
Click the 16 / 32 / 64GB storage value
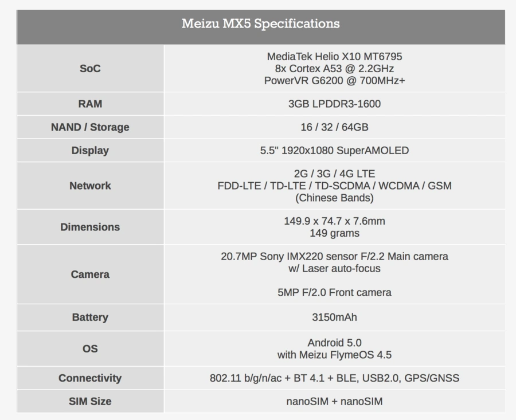coord(334,127)
